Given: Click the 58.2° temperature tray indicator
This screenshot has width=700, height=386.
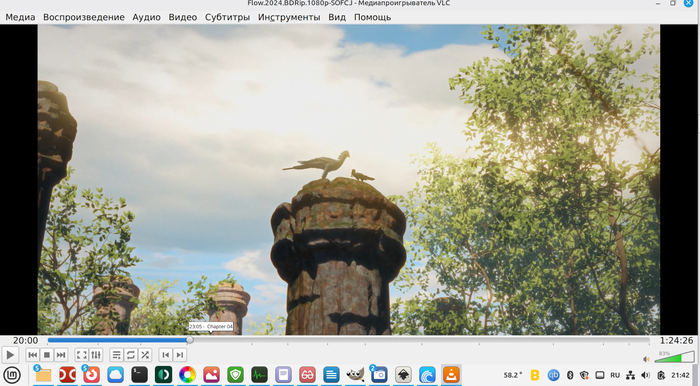Looking at the screenshot, I should (513, 375).
